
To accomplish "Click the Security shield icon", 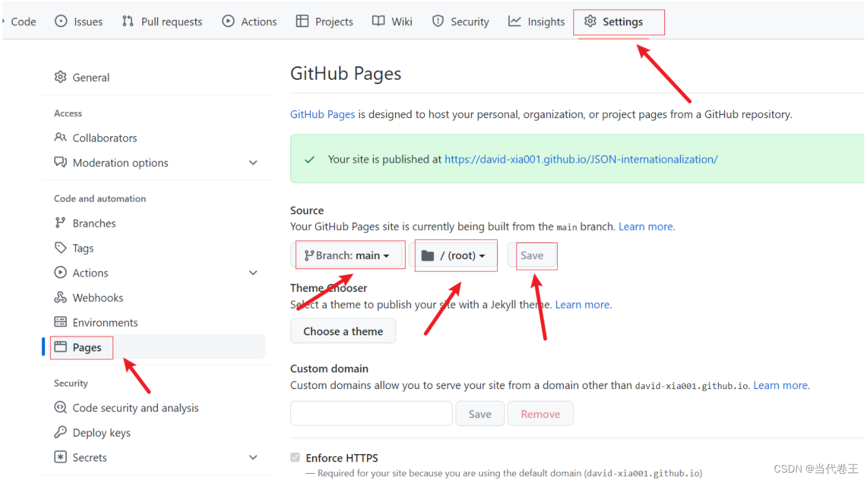I will tap(438, 22).
